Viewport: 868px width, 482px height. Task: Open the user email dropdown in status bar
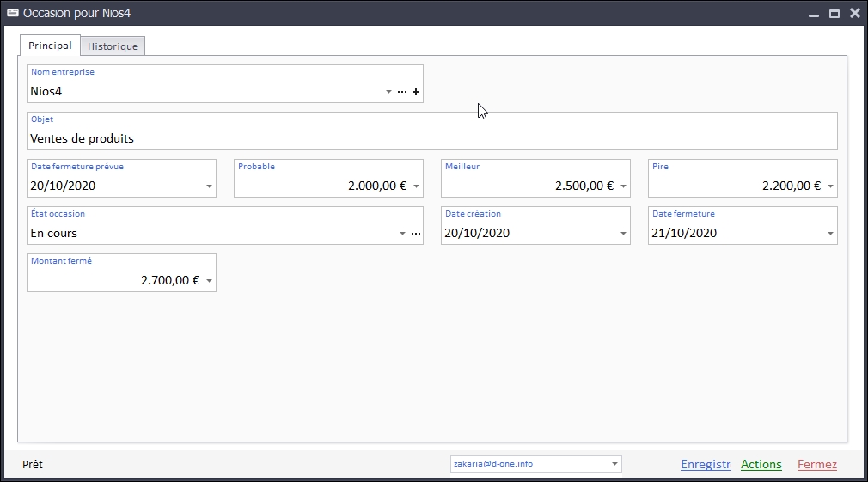[x=614, y=464]
